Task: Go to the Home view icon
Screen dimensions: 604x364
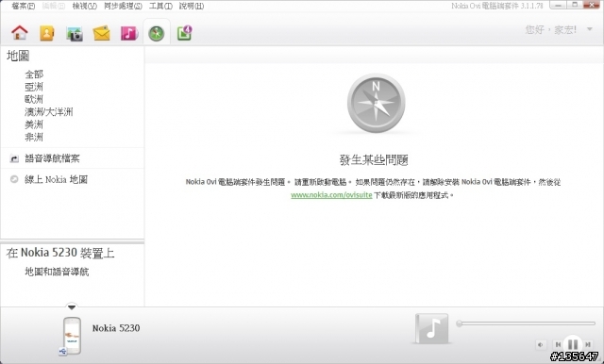Action: pyautogui.click(x=20, y=33)
